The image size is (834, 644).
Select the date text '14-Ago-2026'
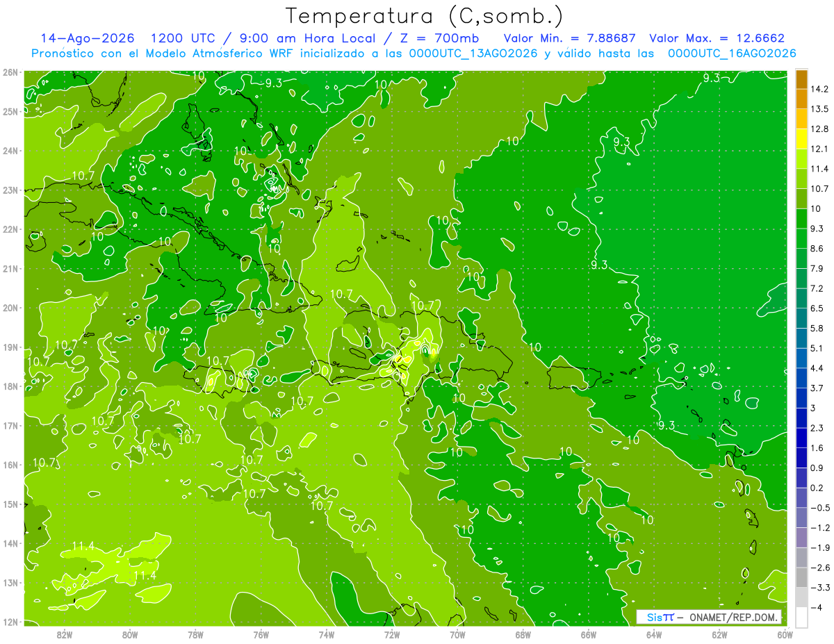tap(88, 38)
